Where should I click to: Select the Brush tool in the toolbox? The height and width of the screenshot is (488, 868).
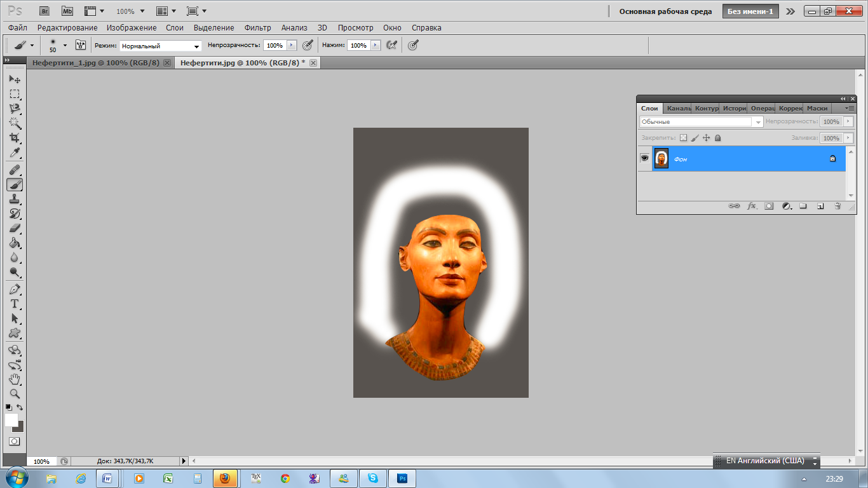tap(15, 184)
